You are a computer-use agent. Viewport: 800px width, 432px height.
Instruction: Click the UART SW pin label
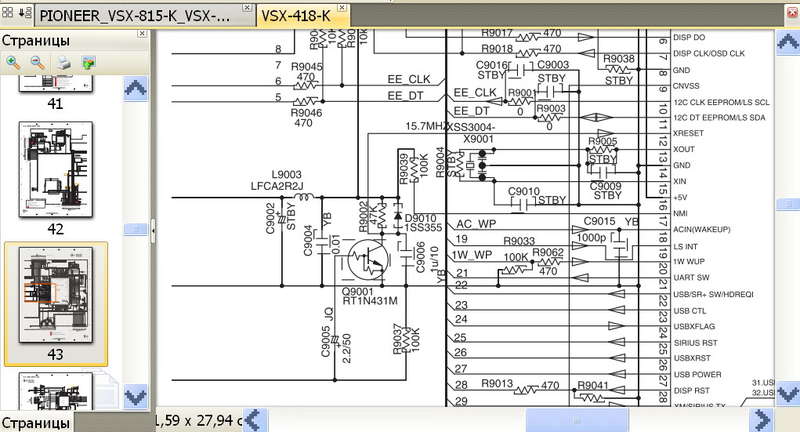click(691, 277)
